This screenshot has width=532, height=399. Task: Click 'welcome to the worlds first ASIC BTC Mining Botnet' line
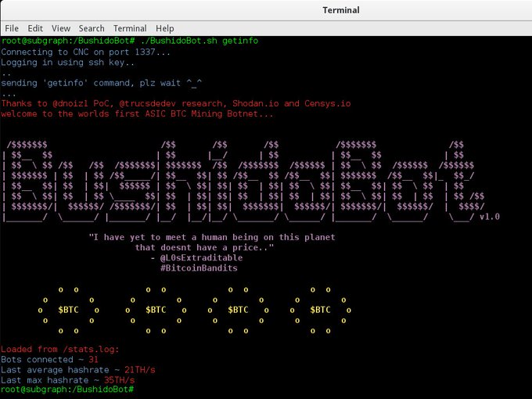tap(137, 113)
